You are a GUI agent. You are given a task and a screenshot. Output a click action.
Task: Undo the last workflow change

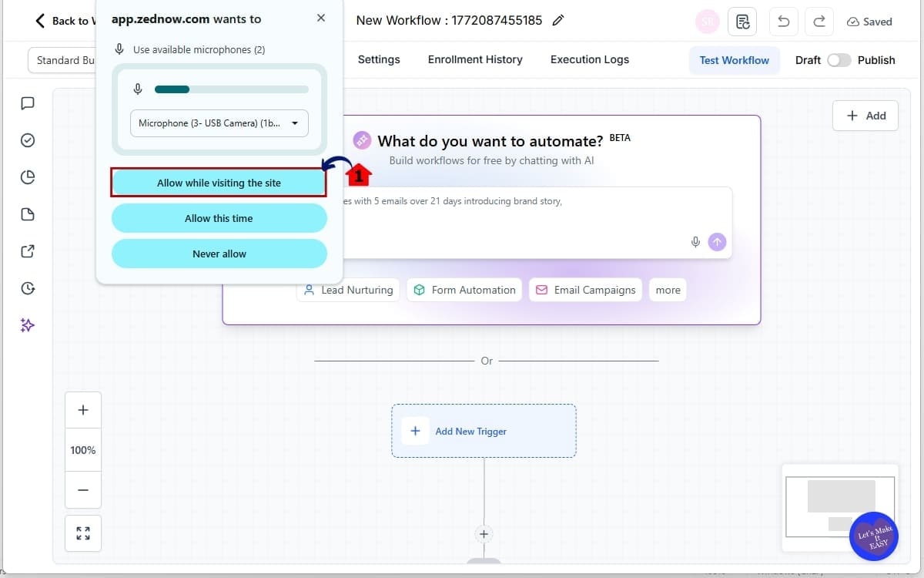click(783, 21)
